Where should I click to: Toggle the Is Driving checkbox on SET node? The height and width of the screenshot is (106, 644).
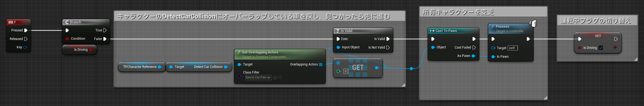pyautogui.click(x=601, y=48)
